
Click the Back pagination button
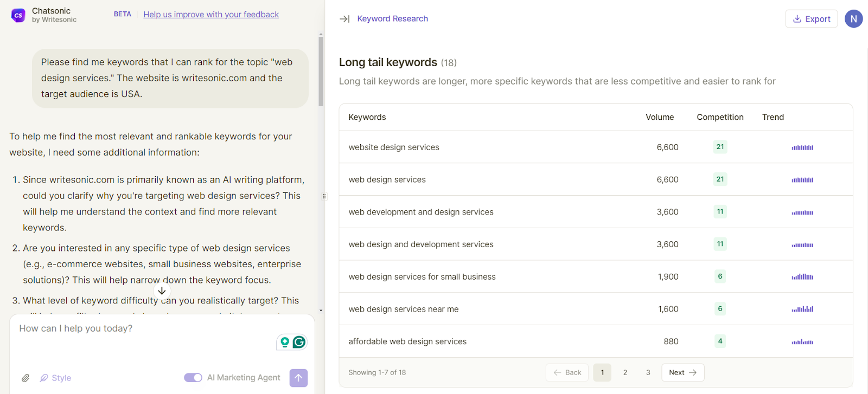pos(567,372)
